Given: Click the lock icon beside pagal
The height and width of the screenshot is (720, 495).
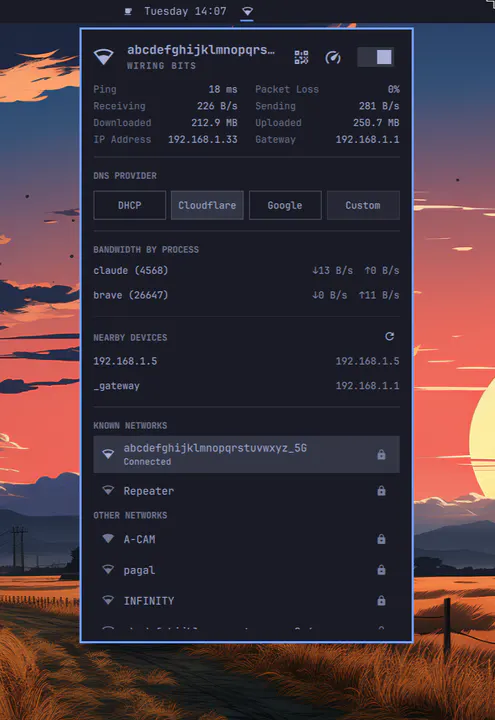Looking at the screenshot, I should pyautogui.click(x=381, y=570).
